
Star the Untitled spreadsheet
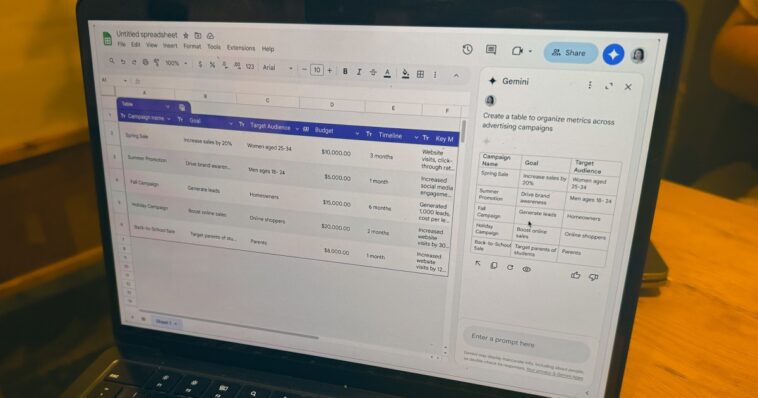point(186,35)
